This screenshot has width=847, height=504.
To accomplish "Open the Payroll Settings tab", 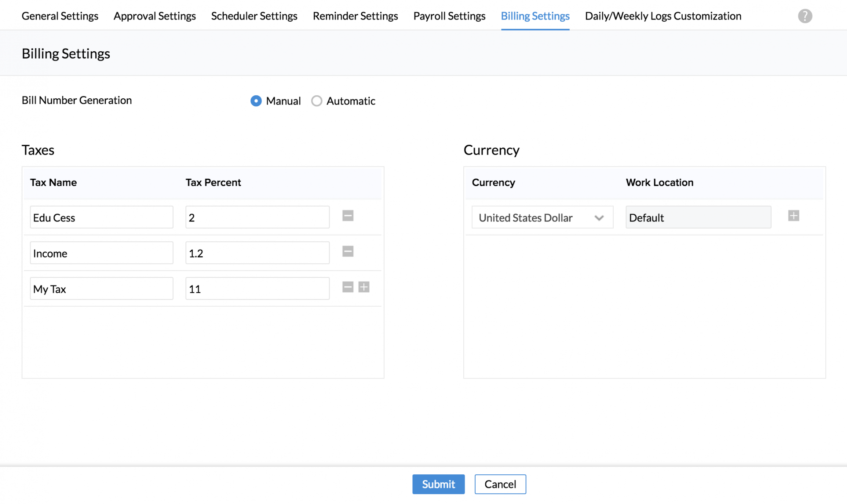I will (x=449, y=16).
